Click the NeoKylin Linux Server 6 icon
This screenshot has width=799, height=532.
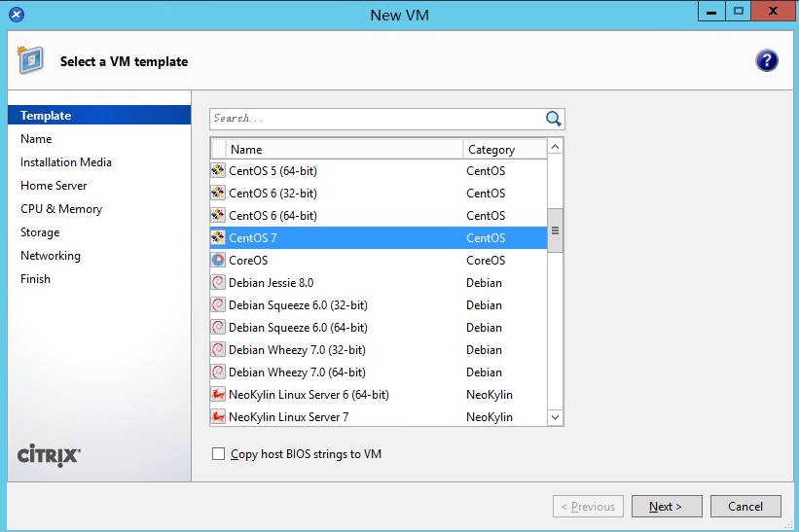218,395
